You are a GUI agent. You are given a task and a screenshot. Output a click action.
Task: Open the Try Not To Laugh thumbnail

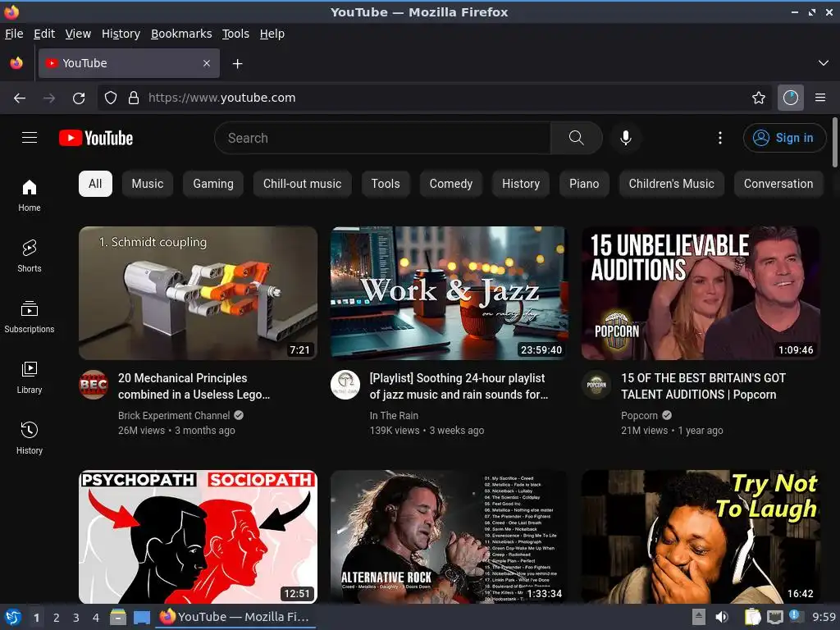coord(701,536)
